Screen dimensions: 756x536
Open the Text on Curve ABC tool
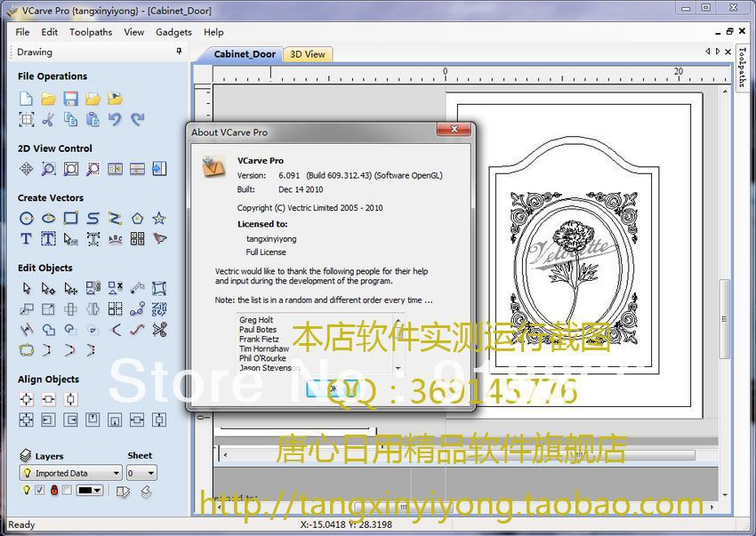pyautogui.click(x=116, y=238)
